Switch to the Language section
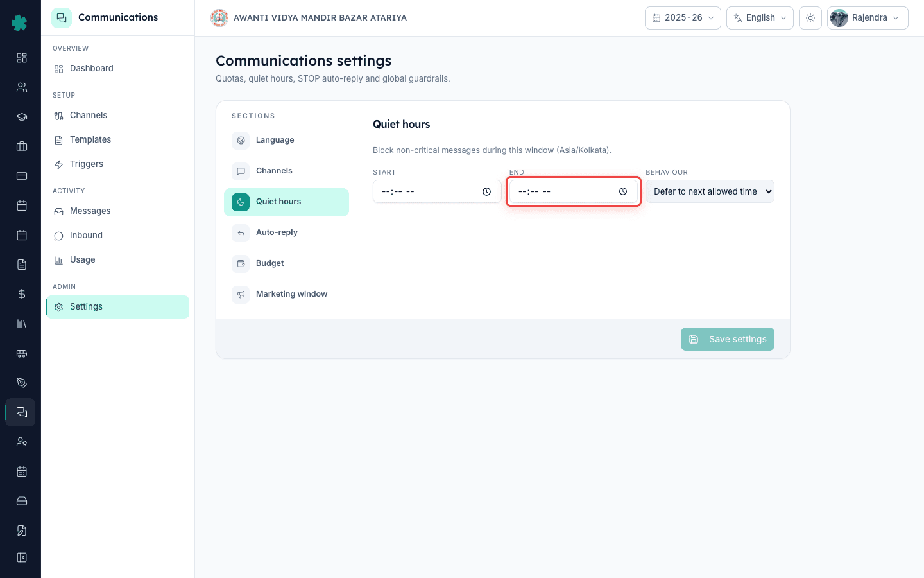Screen dimensions: 924x578 click(x=286, y=140)
